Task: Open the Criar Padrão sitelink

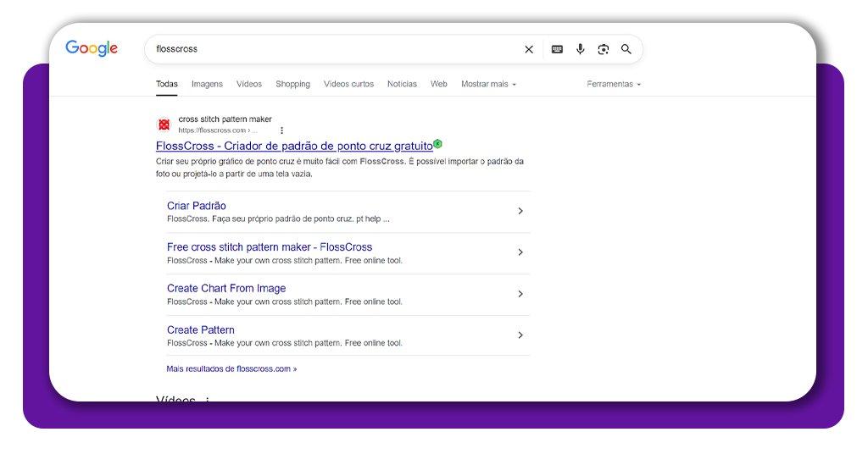Action: point(197,206)
